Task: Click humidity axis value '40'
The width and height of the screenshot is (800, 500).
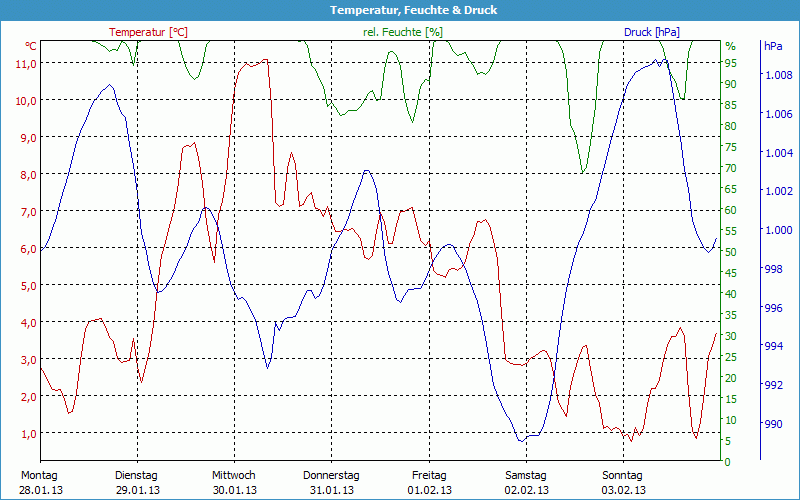Action: pos(731,294)
